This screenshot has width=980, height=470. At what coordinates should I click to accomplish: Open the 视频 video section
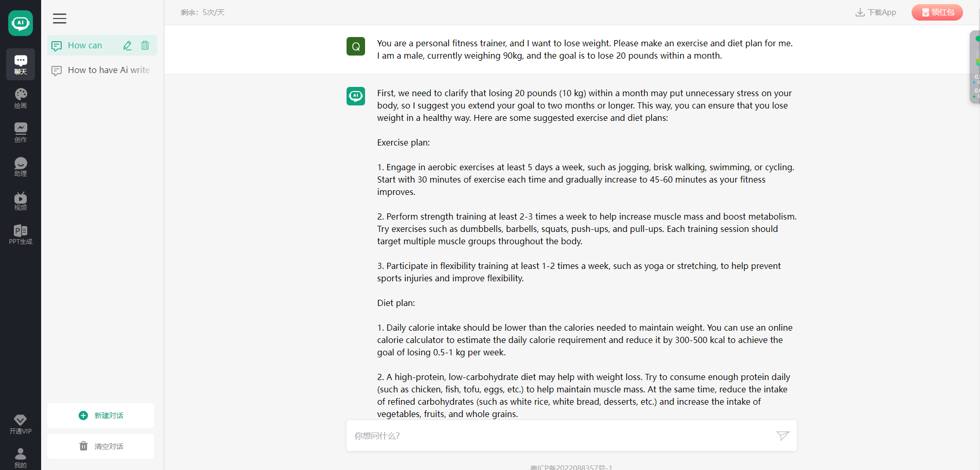[21, 200]
